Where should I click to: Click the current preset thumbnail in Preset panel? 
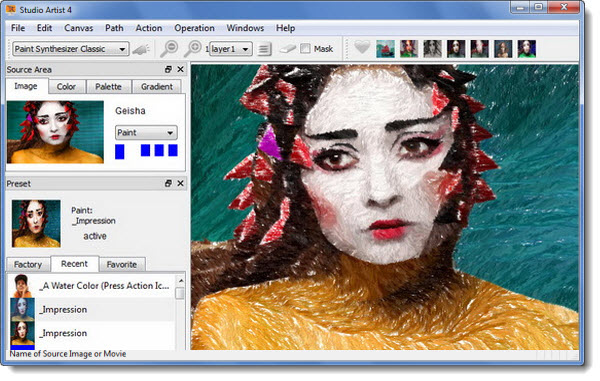pos(36,223)
